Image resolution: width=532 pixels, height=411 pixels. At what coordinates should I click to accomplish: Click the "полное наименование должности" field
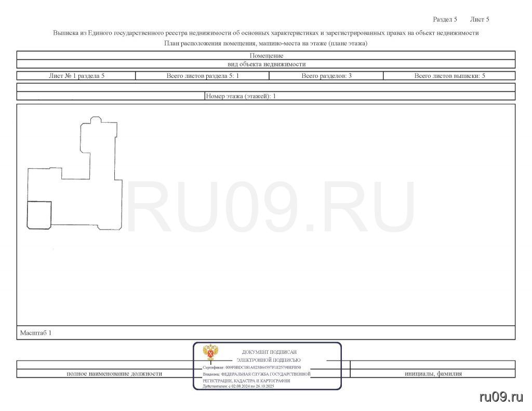click(114, 374)
